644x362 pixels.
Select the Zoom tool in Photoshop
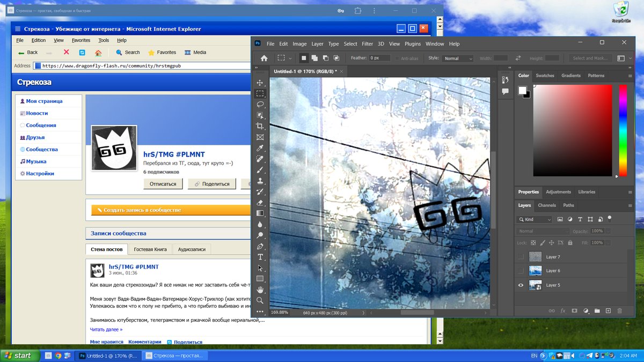[x=260, y=300]
